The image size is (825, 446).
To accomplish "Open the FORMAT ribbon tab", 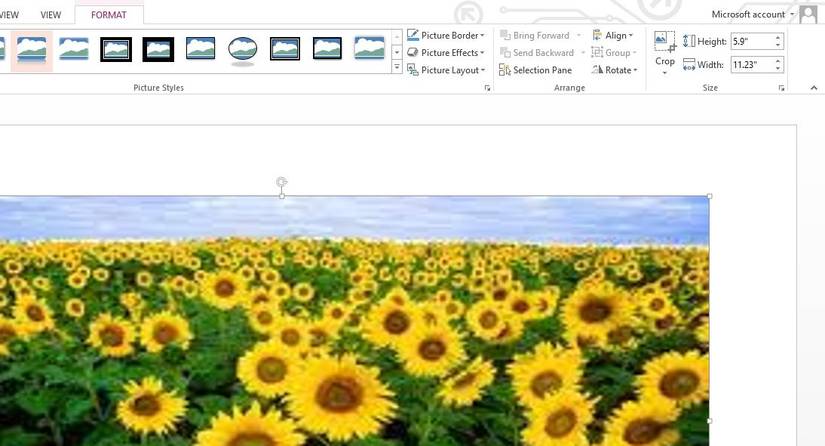I will (109, 15).
